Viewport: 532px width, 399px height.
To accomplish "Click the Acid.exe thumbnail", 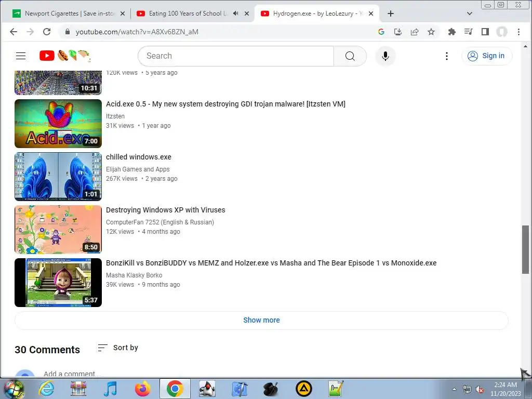I will click(x=58, y=124).
